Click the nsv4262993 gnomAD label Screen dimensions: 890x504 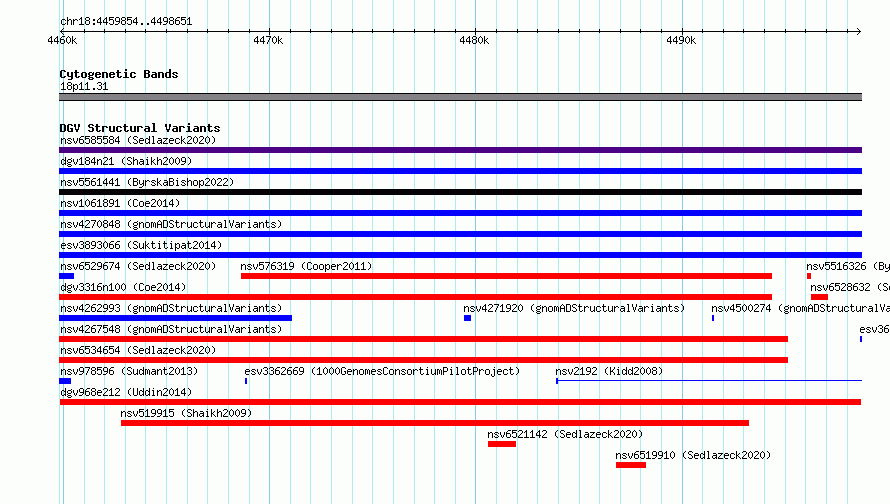[171, 308]
